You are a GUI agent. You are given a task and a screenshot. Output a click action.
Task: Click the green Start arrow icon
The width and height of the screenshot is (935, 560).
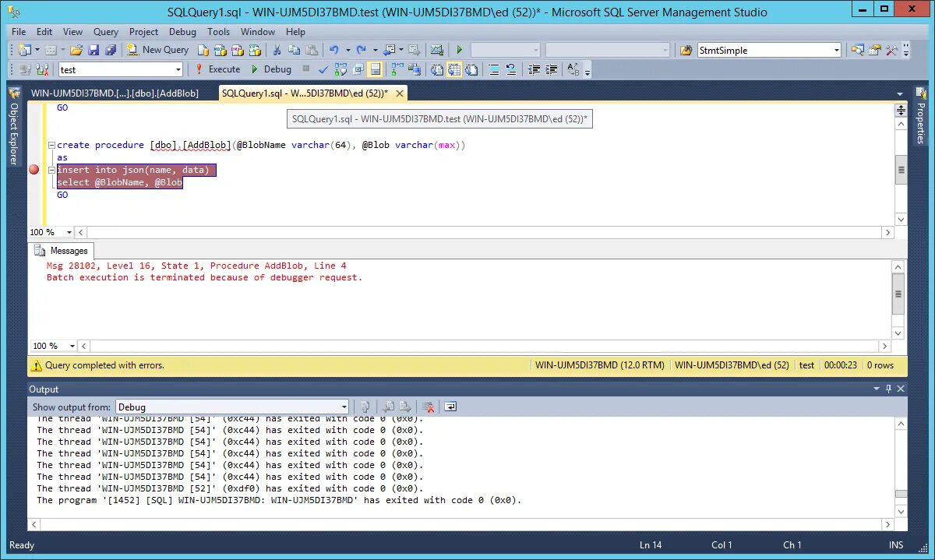(x=460, y=50)
